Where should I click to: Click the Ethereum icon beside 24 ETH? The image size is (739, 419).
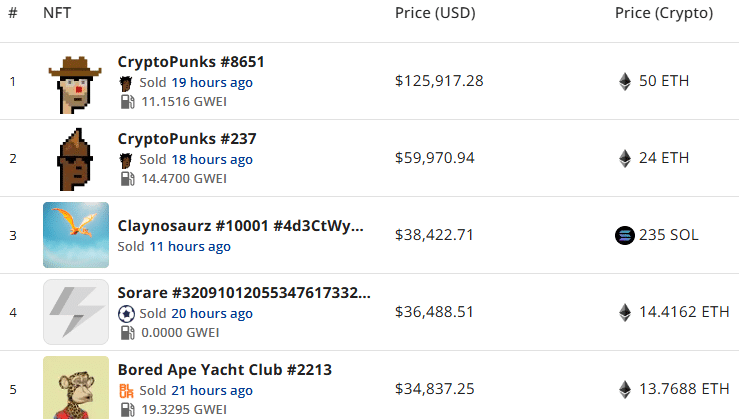pos(625,158)
